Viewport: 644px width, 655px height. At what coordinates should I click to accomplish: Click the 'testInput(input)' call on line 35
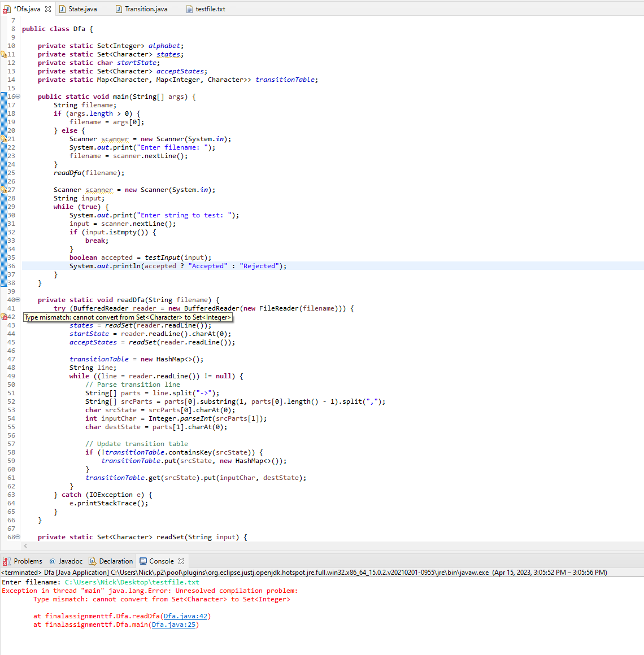click(176, 257)
